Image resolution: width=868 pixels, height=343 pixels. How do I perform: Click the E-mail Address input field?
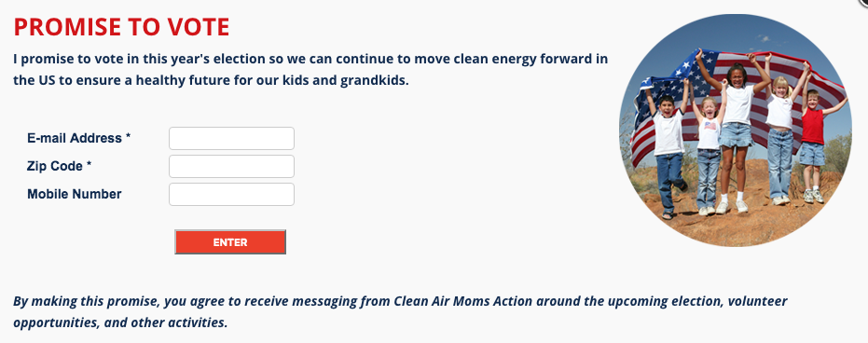point(231,138)
